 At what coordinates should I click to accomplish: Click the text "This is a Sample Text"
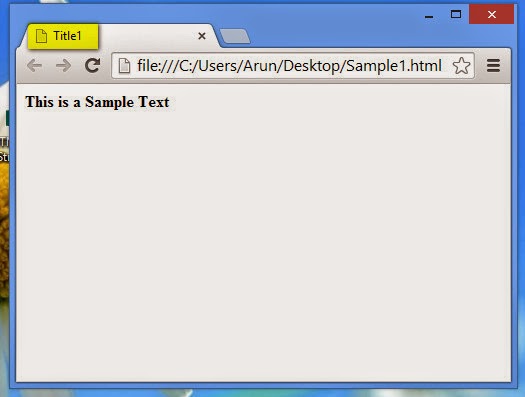tap(97, 102)
